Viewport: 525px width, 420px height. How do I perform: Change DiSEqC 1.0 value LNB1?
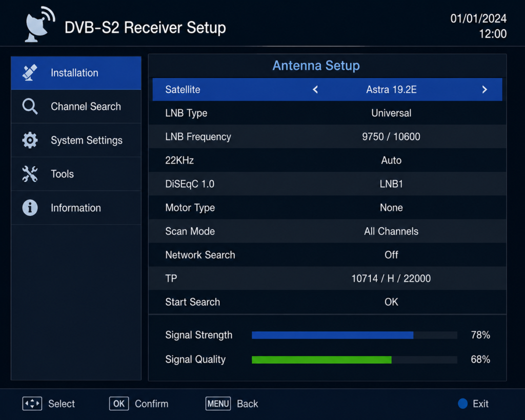coord(391,184)
